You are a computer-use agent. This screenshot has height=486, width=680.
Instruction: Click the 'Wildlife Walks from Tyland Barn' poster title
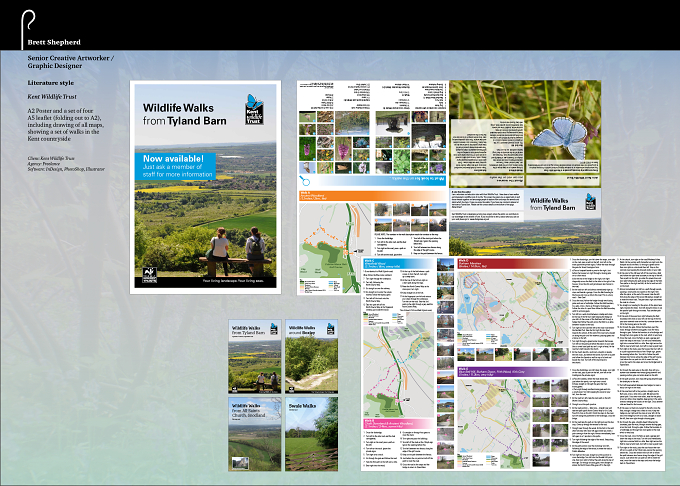coord(185,114)
